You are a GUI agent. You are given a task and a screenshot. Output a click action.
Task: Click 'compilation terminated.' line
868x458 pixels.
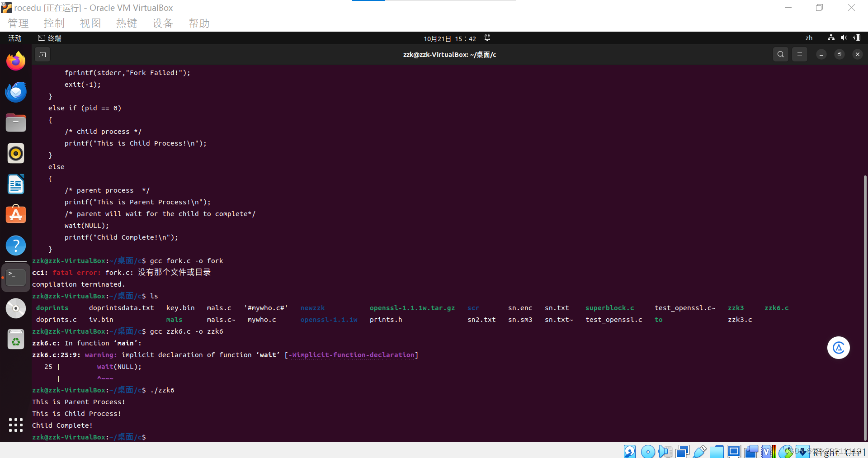pyautogui.click(x=78, y=284)
